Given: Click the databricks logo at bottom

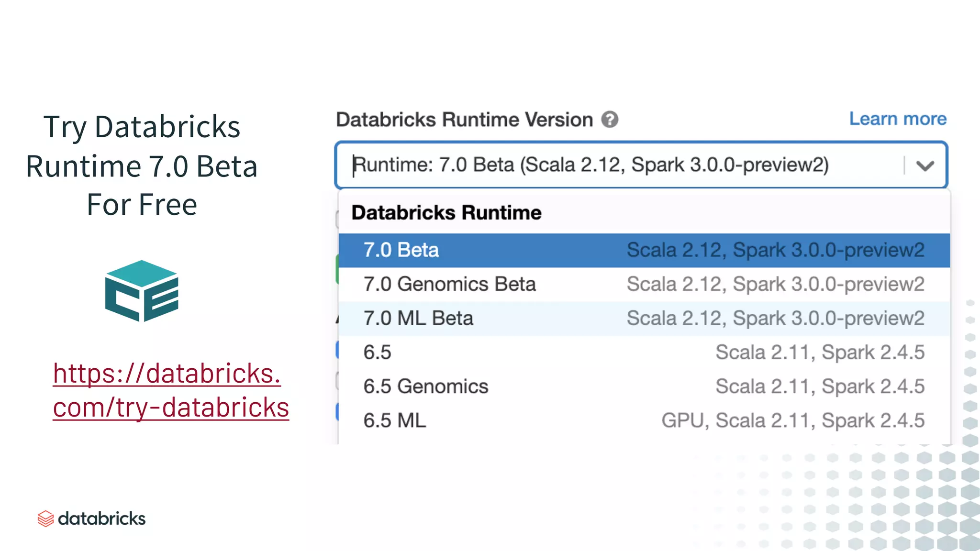Looking at the screenshot, I should coord(91,518).
